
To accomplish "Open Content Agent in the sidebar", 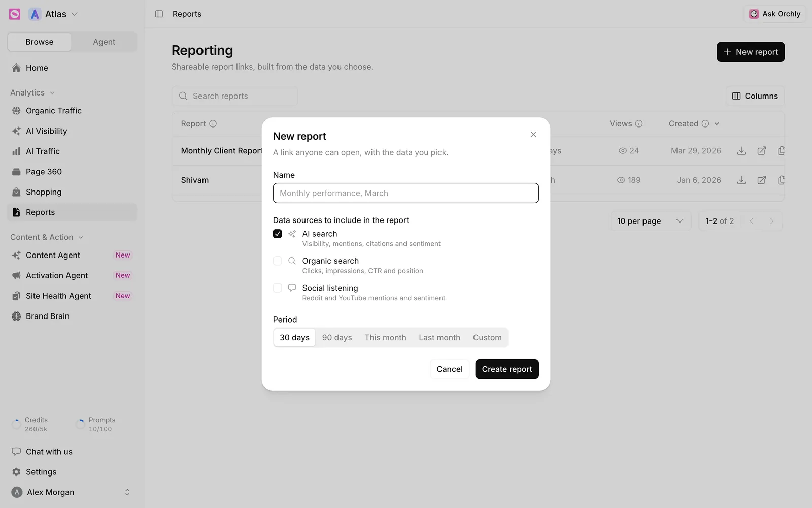I will click(72, 255).
